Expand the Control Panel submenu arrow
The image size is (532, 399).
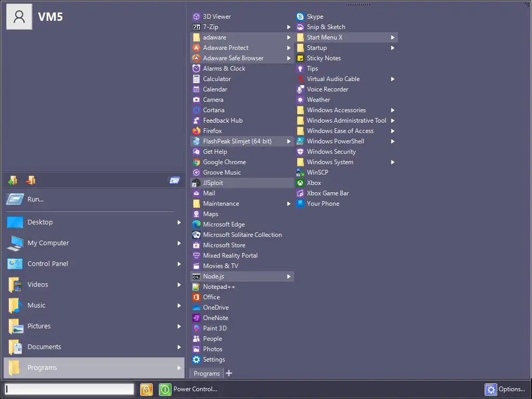(x=179, y=264)
